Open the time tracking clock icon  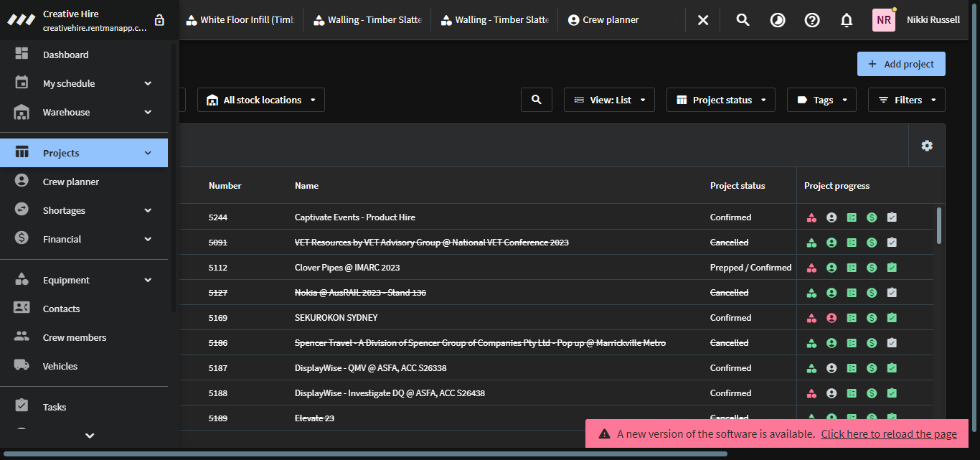tap(778, 20)
